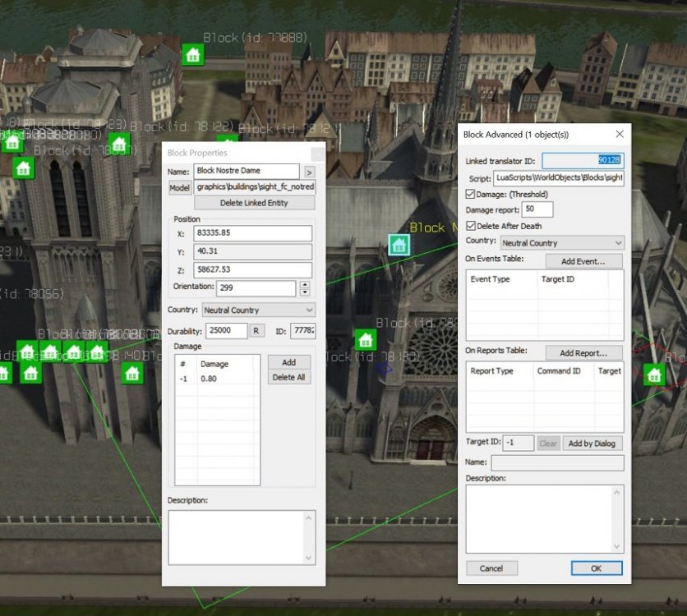Toggle the Damage (Threshold) checkbox
This screenshot has width=687, height=616.
470,195
